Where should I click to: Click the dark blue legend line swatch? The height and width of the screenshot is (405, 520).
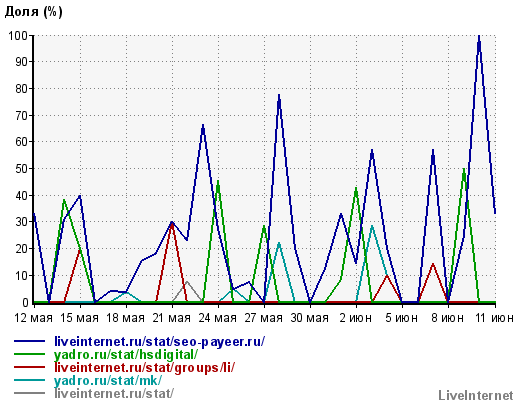click(x=29, y=341)
